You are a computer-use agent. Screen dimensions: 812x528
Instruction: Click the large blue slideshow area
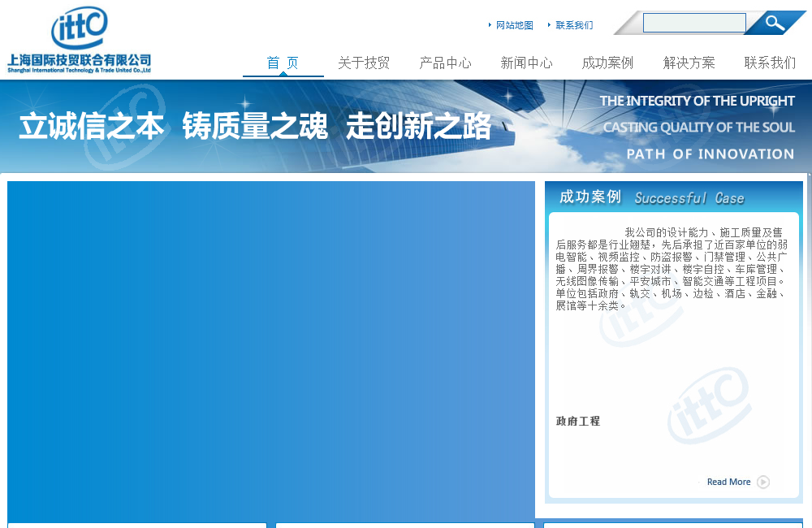[271, 349]
